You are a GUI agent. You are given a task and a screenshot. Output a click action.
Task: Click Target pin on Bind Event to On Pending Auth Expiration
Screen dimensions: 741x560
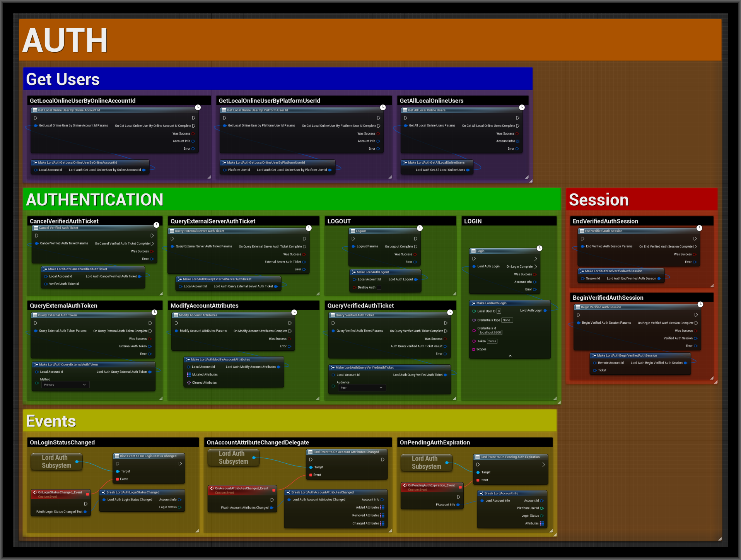(x=478, y=472)
